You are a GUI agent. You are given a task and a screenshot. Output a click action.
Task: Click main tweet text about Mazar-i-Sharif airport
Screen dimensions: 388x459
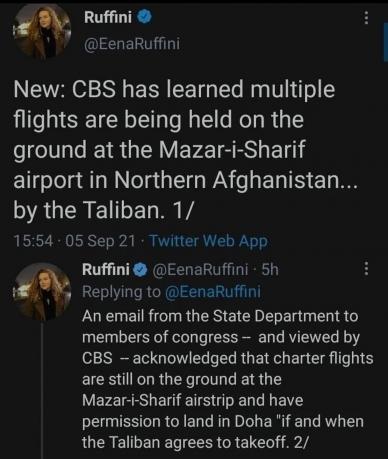pyautogui.click(x=185, y=150)
